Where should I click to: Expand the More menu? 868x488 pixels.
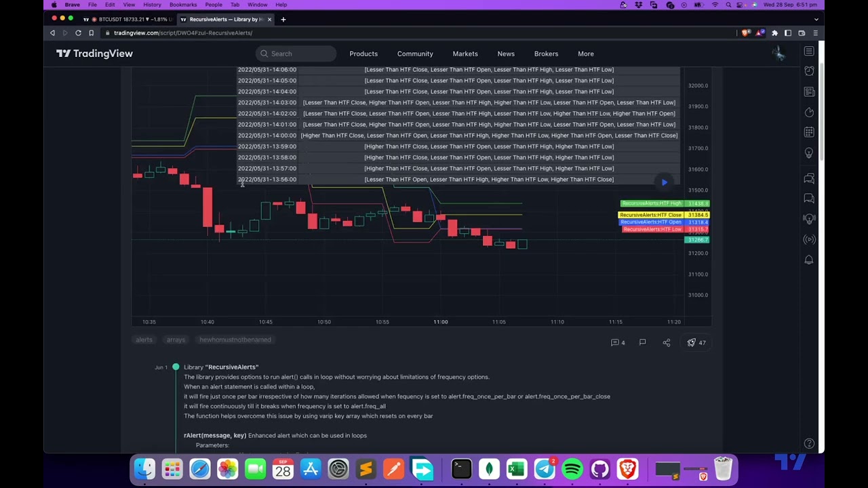[586, 54]
